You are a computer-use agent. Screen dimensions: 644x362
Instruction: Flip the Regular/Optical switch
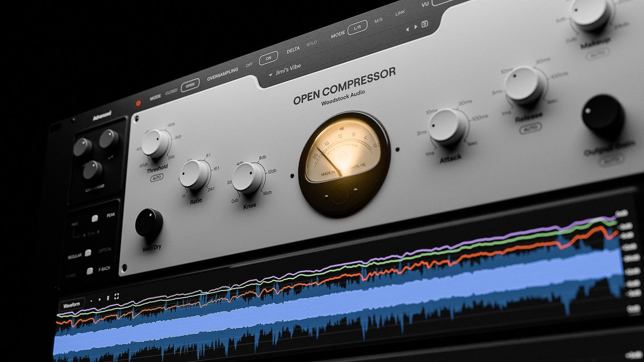point(88,252)
